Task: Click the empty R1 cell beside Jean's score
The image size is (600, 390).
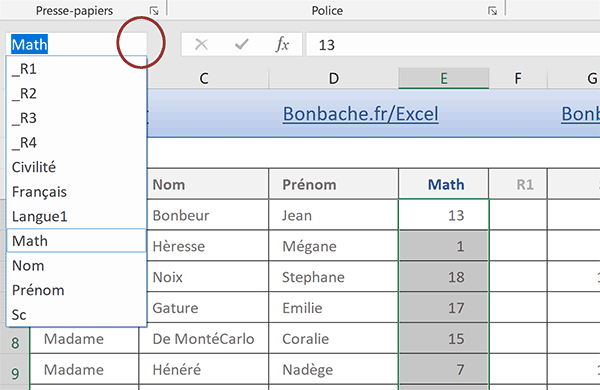Action: (x=518, y=215)
